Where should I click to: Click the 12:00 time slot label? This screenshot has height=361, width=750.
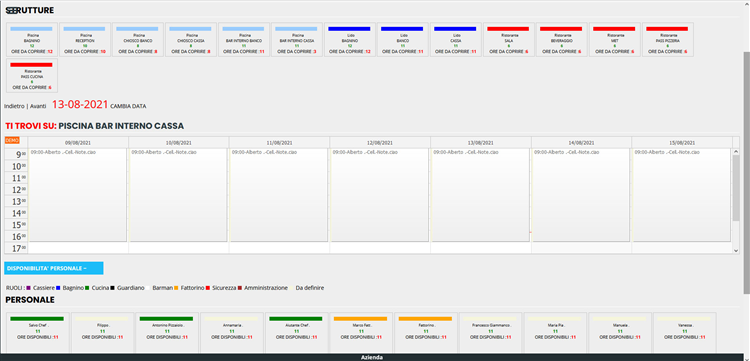click(16, 190)
